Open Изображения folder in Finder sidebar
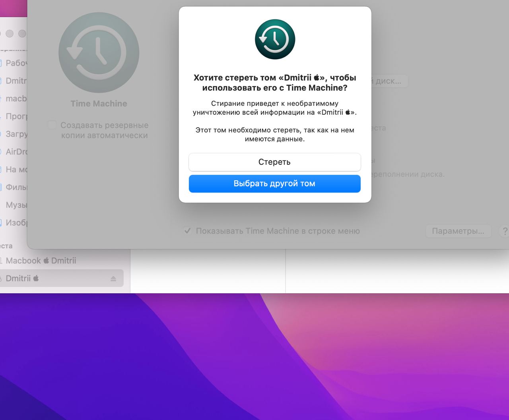 click(14, 223)
